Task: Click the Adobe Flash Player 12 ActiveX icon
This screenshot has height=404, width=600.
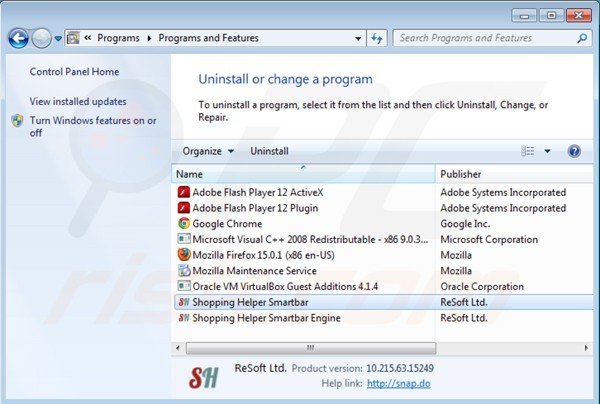Action: coord(184,192)
